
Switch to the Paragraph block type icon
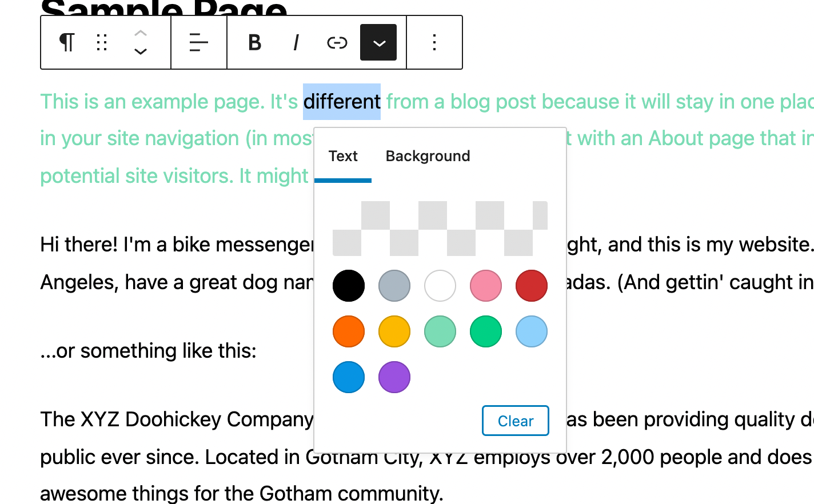pyautogui.click(x=66, y=42)
